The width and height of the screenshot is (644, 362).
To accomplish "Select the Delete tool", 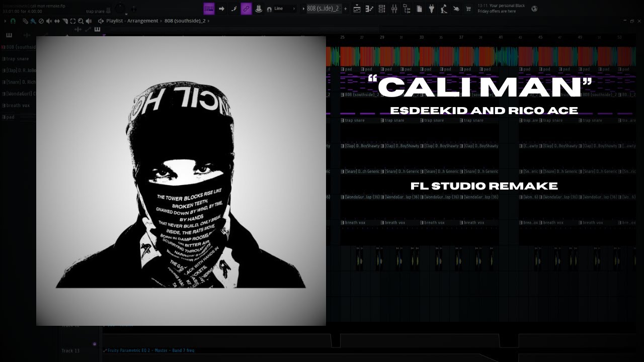I will (41, 21).
